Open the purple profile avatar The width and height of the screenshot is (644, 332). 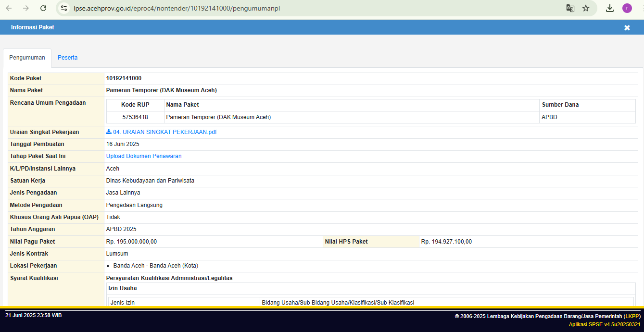point(627,8)
